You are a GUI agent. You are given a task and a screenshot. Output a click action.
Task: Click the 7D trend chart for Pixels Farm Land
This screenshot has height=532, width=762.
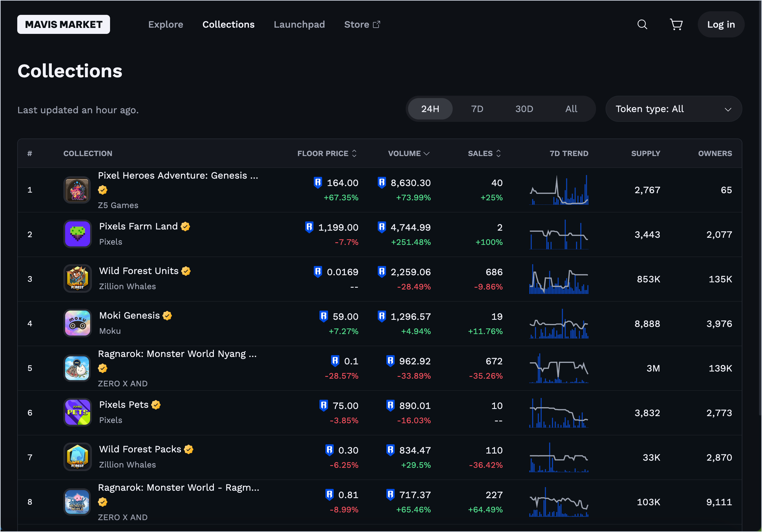(x=559, y=234)
